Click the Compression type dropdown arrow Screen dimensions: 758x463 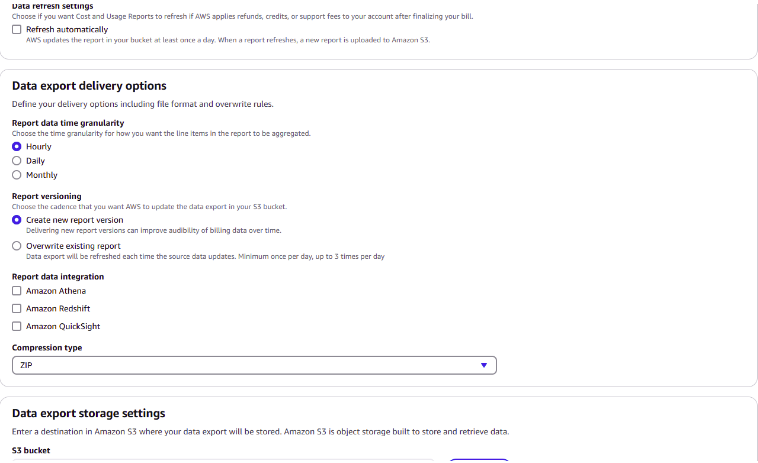pos(484,365)
